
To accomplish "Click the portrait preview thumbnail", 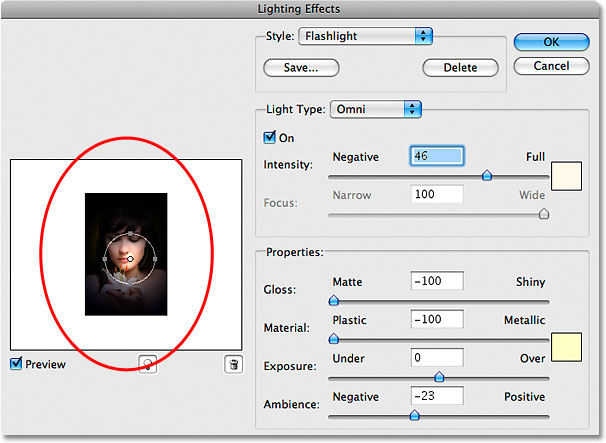I will click(126, 254).
